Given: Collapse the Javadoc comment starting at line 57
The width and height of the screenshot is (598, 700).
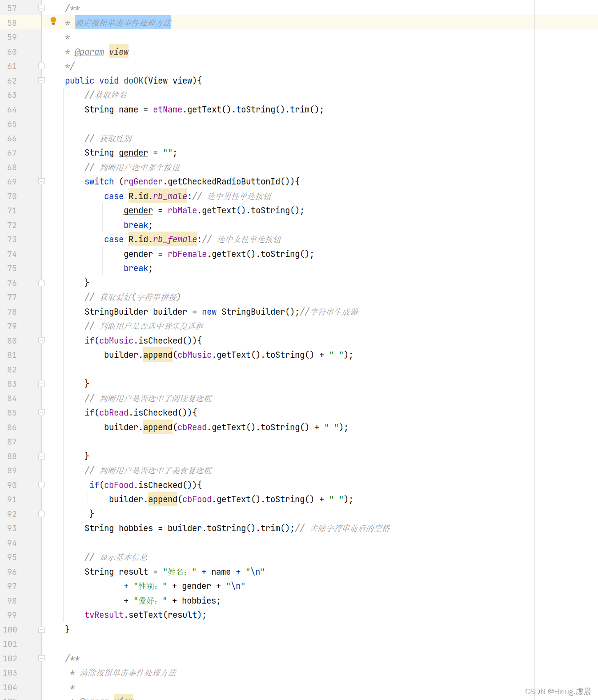Looking at the screenshot, I should click(x=41, y=8).
